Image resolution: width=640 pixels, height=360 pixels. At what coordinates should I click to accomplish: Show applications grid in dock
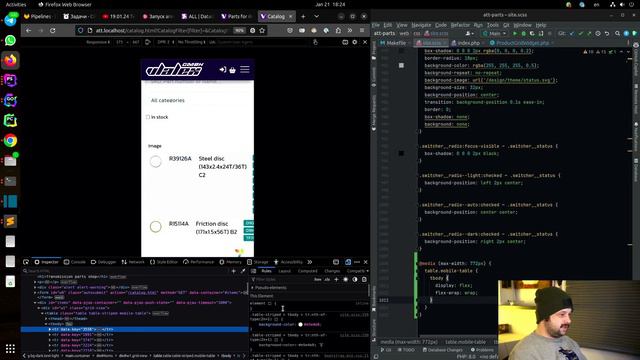[10, 349]
